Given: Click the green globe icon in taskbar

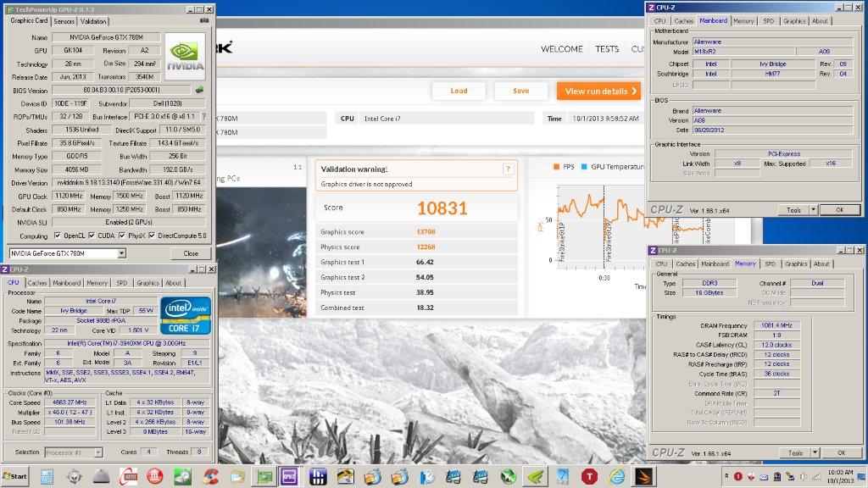Looking at the screenshot, I should point(509,476).
